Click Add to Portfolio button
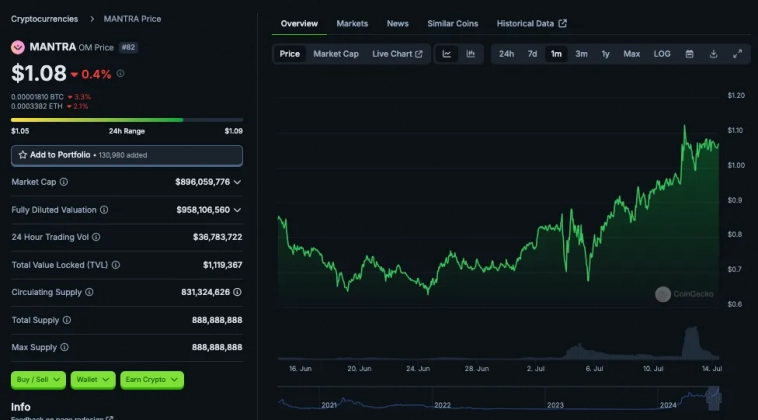 click(x=127, y=155)
